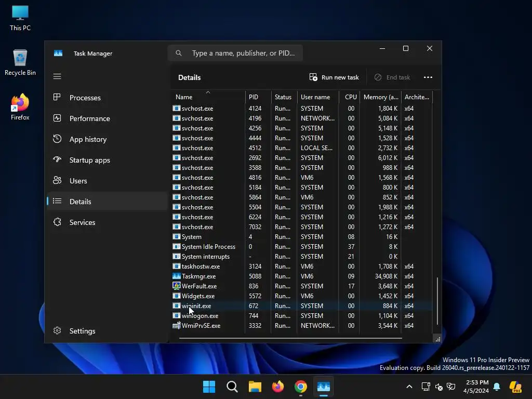Sort by Memory column header
The height and width of the screenshot is (399, 532).
point(380,97)
